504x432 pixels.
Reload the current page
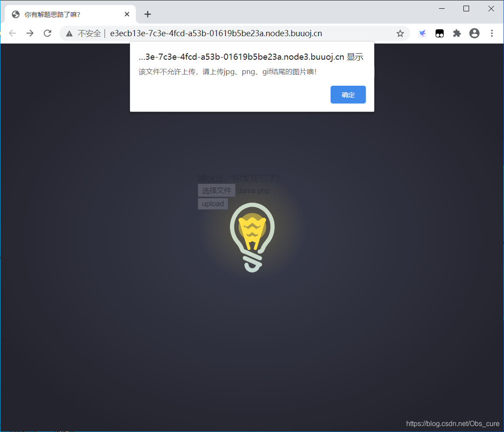click(x=48, y=34)
